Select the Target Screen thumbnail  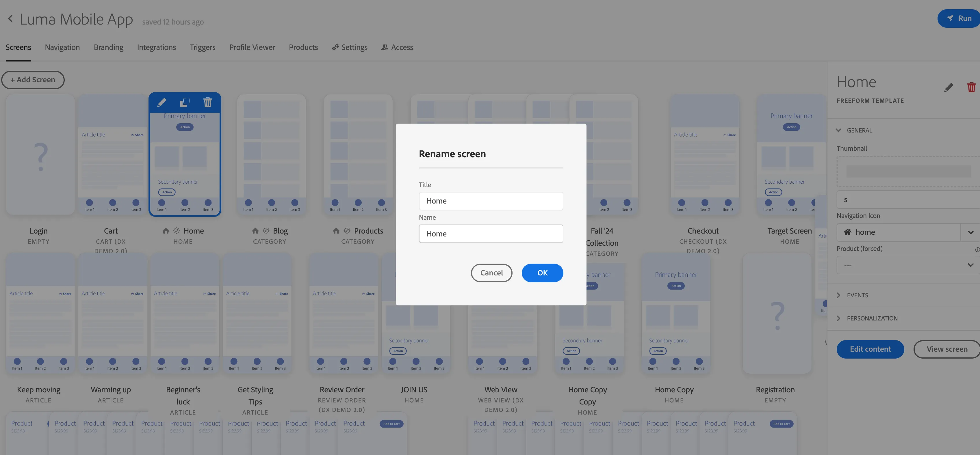coord(791,155)
